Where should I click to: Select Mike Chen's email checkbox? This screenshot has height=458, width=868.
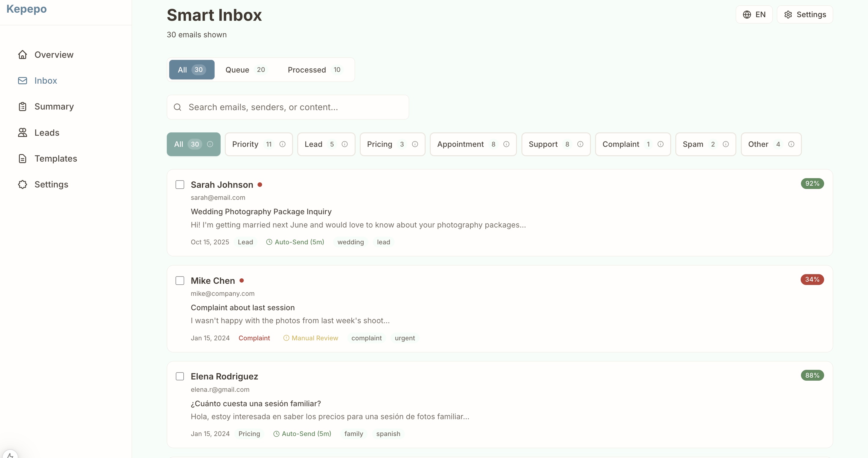click(180, 280)
